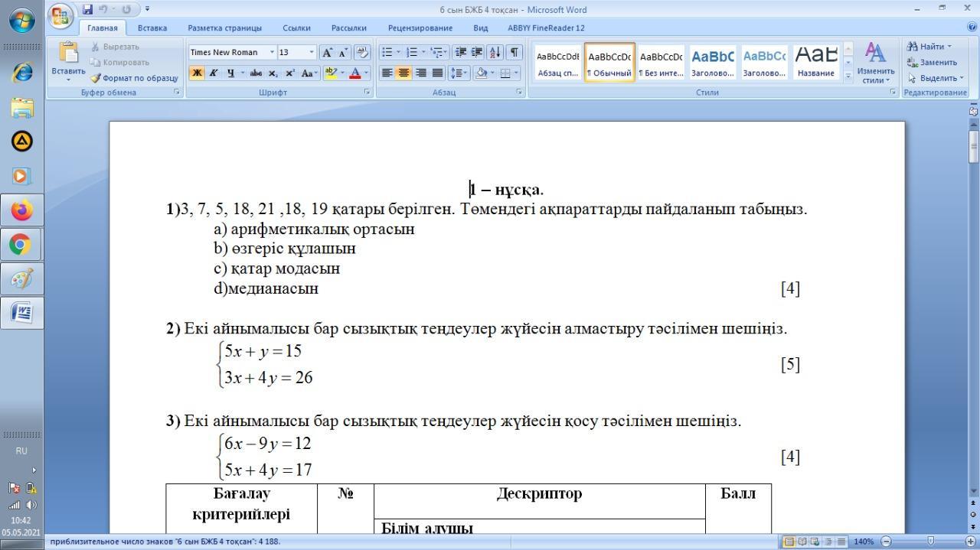Expand the line spacing dropdown
The image size is (980, 550).
tap(458, 73)
